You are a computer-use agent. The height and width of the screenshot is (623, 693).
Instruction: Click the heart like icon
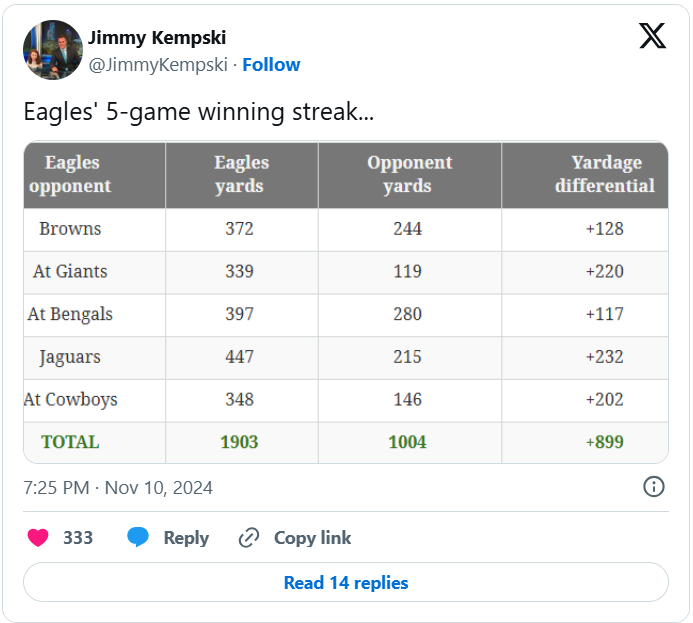38,538
